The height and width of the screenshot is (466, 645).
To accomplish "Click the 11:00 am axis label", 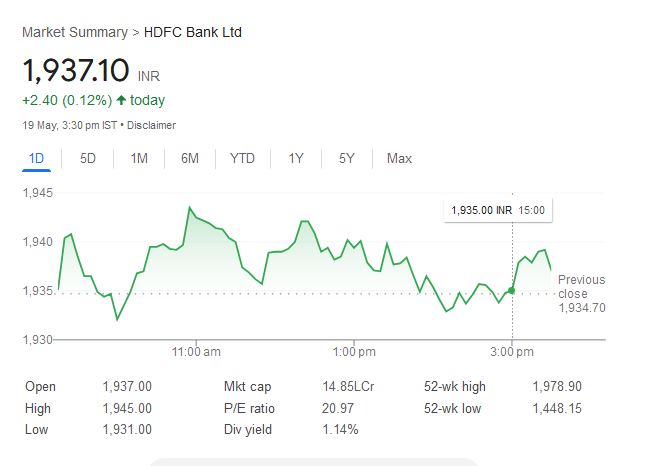I will pyautogui.click(x=196, y=352).
